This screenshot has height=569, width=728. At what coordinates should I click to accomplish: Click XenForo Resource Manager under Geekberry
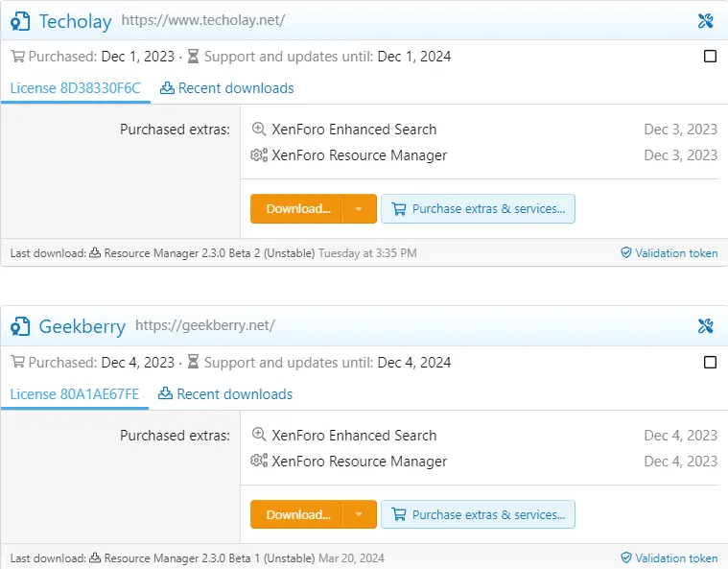[x=360, y=462]
